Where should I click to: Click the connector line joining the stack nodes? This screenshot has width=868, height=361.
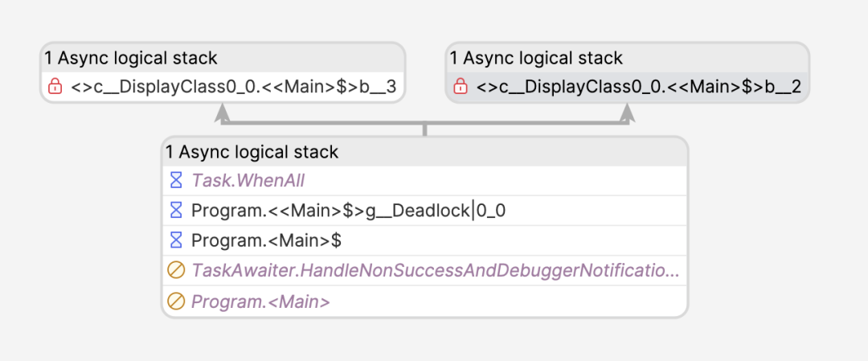click(x=424, y=124)
